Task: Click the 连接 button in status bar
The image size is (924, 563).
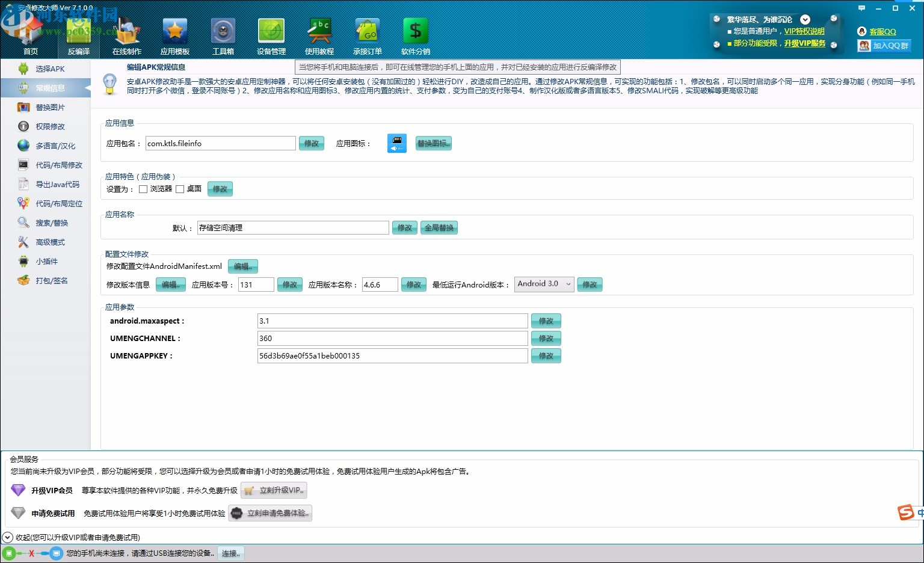Action: pos(230,553)
